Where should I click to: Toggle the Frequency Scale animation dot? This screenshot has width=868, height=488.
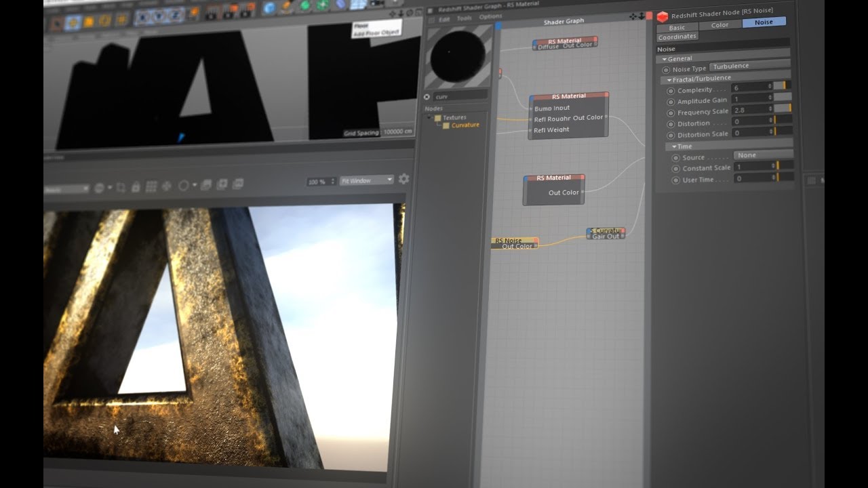(671, 113)
